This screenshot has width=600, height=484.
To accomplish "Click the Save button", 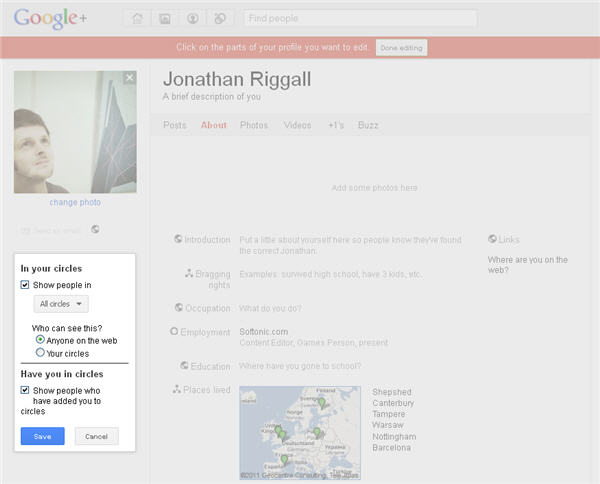I will point(42,436).
